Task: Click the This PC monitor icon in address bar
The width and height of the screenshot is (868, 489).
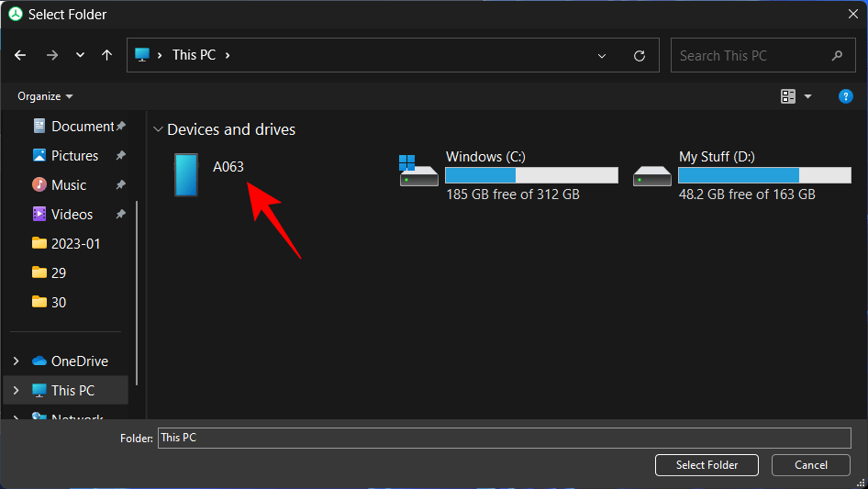Action: 142,55
